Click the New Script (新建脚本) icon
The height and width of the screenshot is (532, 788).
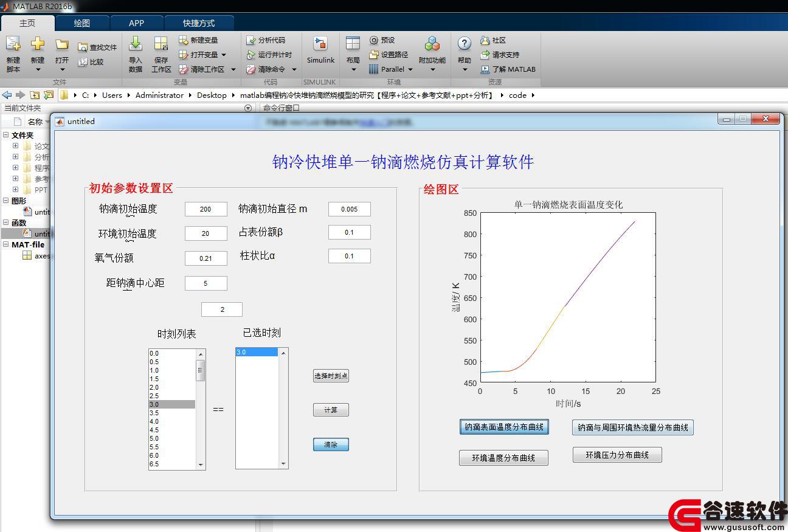13,44
